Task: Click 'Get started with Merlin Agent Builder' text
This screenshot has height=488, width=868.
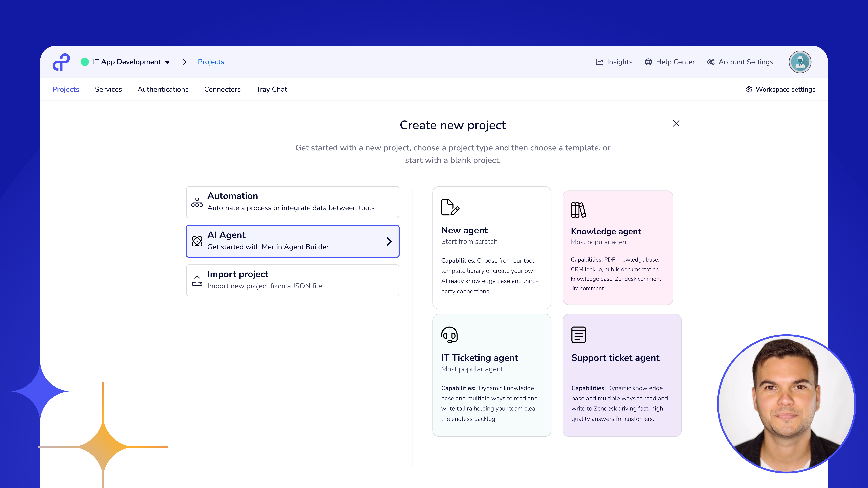Action: pyautogui.click(x=268, y=247)
